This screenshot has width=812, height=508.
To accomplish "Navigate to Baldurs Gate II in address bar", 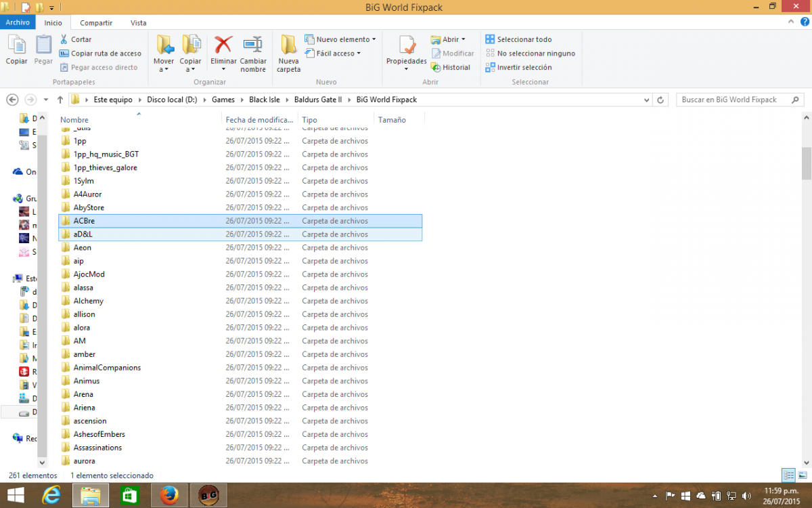I will [318, 100].
